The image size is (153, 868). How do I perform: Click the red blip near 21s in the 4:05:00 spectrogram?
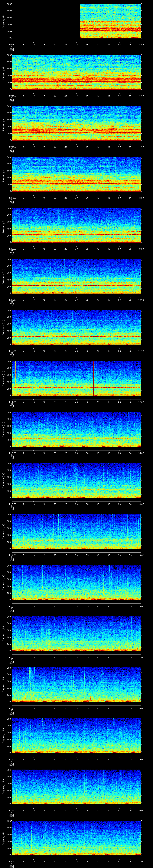pos(58,86)
